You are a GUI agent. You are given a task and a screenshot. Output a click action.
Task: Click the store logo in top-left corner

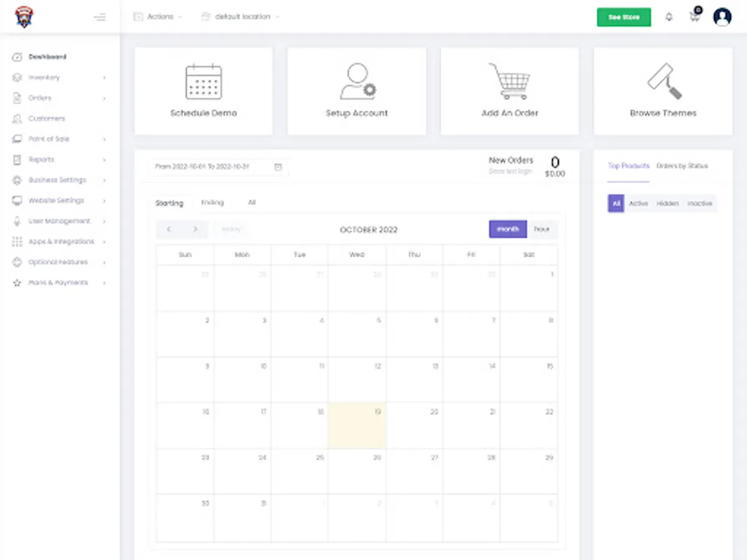[24, 17]
